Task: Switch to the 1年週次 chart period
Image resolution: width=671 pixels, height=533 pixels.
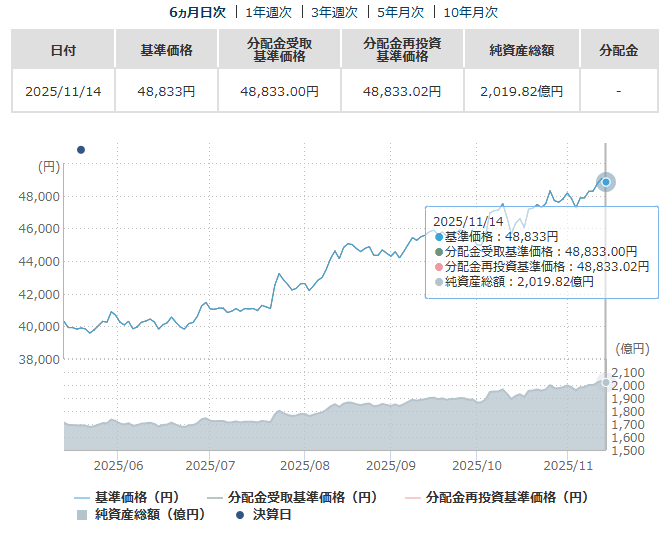Action: [x=268, y=12]
